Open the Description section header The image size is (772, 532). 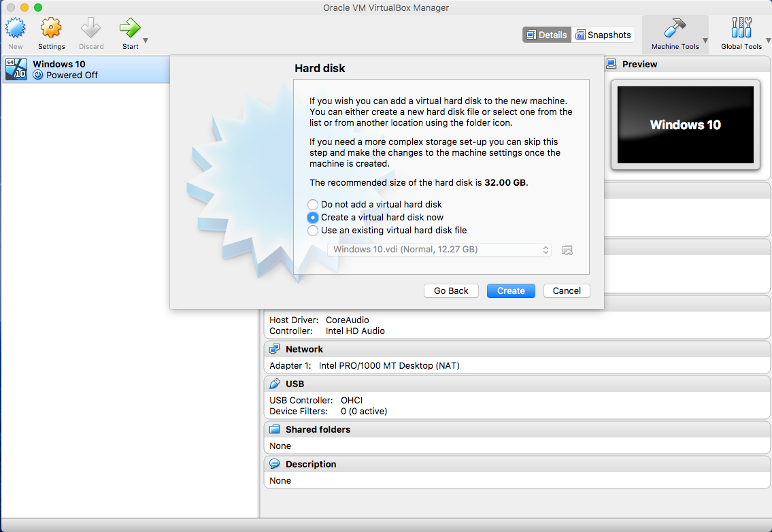517,464
